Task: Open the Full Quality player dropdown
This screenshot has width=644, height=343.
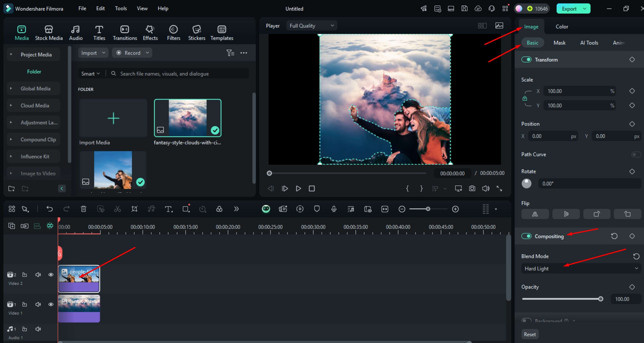Action: [x=312, y=25]
